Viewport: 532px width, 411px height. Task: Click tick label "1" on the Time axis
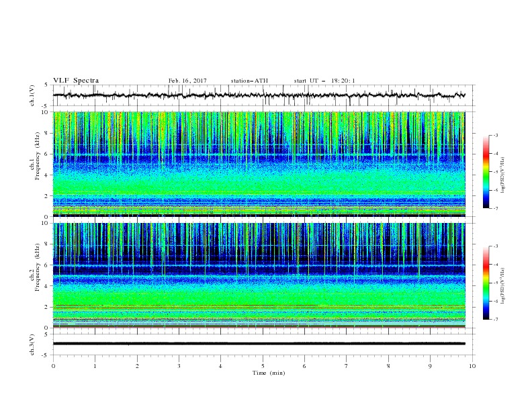[x=95, y=366]
